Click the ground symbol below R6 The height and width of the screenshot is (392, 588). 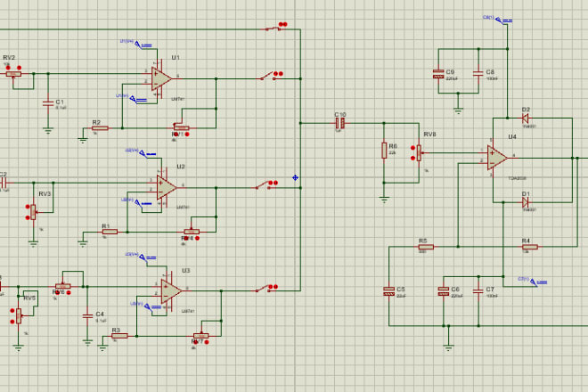click(x=384, y=200)
